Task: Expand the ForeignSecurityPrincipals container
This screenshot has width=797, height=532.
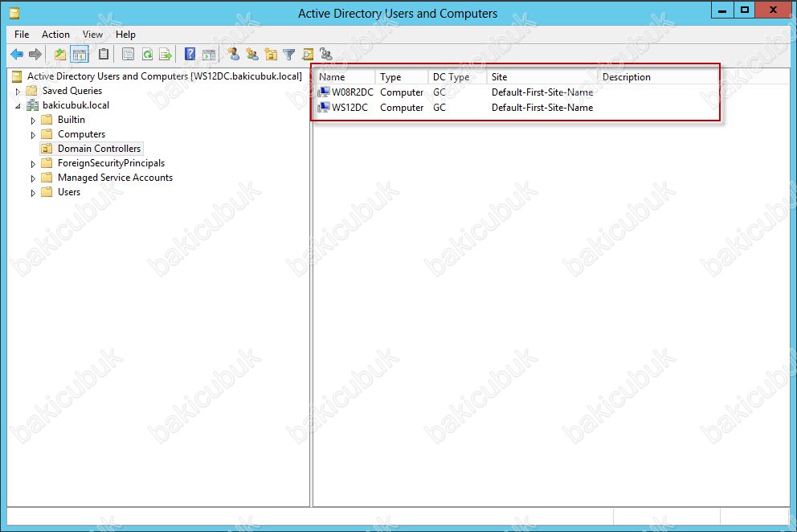Action: (33, 164)
